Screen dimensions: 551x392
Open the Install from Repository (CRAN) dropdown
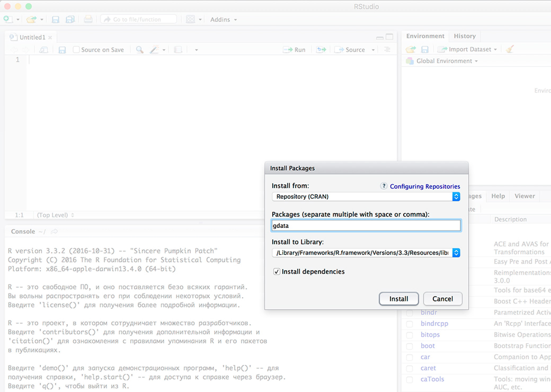click(366, 197)
